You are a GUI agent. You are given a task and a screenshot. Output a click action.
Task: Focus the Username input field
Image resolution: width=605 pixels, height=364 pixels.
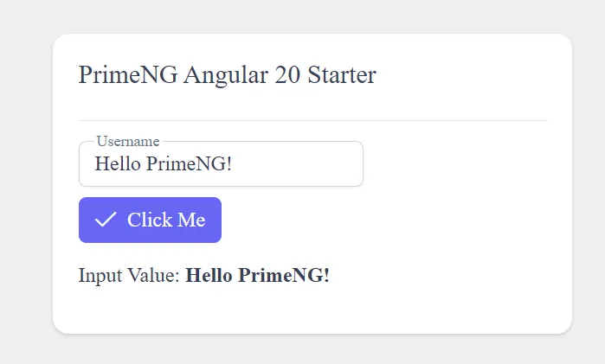coord(221,163)
